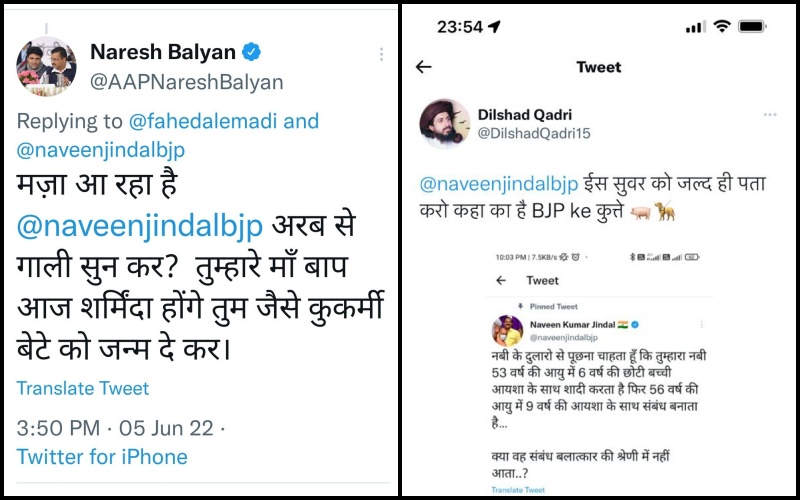Tap the back arrow inside the embedded screenshot

point(501,280)
